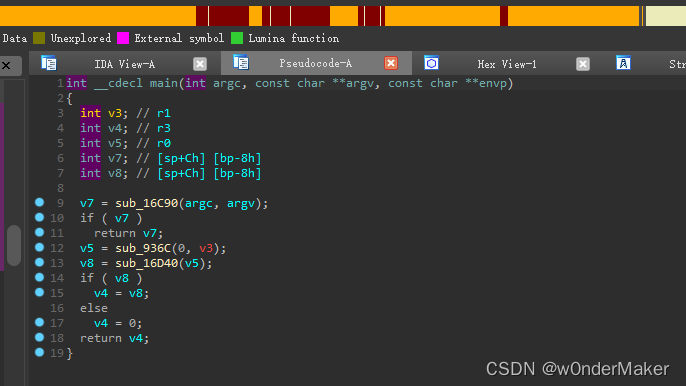
Task: Click argv argument in sub_16C90 call
Action: pyautogui.click(x=241, y=204)
